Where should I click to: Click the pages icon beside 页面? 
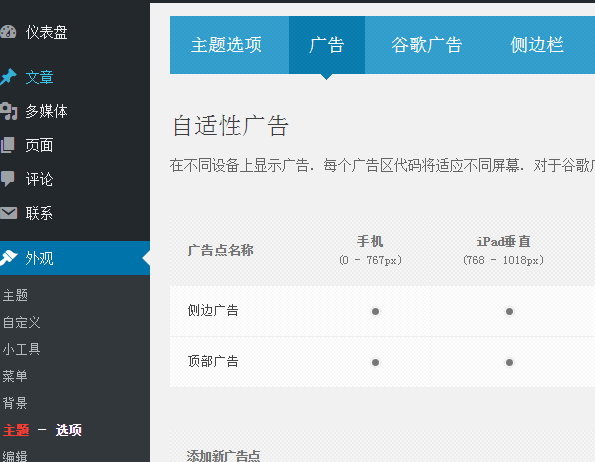pos(8,145)
